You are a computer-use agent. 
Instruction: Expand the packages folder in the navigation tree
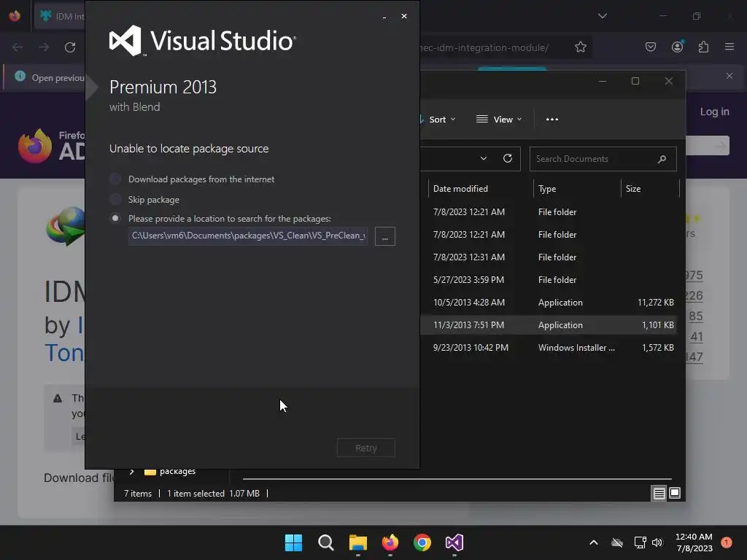[132, 472]
